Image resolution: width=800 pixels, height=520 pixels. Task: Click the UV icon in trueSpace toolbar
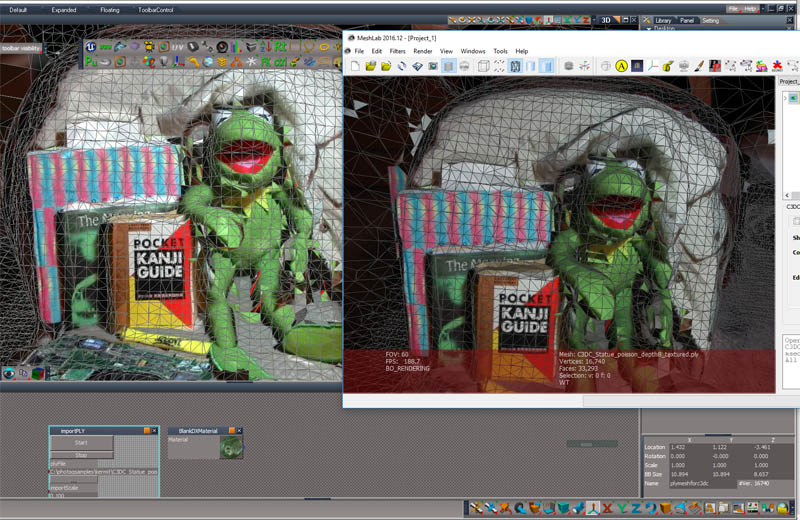[x=178, y=47]
